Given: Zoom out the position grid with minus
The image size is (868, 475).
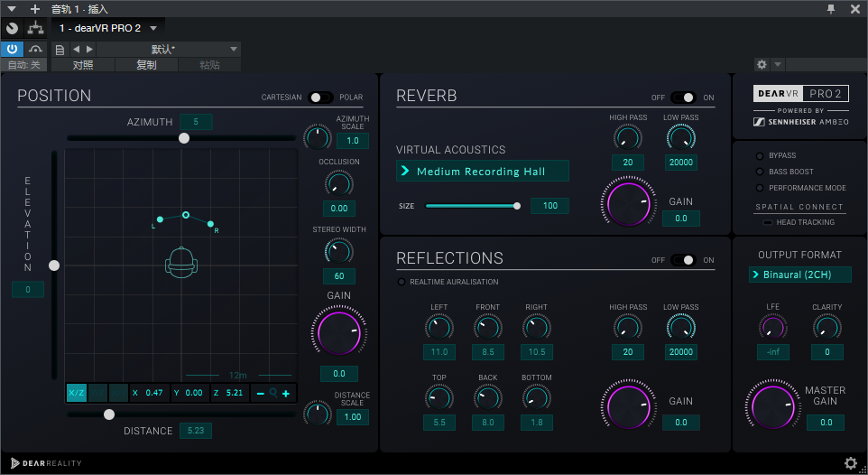Looking at the screenshot, I should (x=260, y=394).
